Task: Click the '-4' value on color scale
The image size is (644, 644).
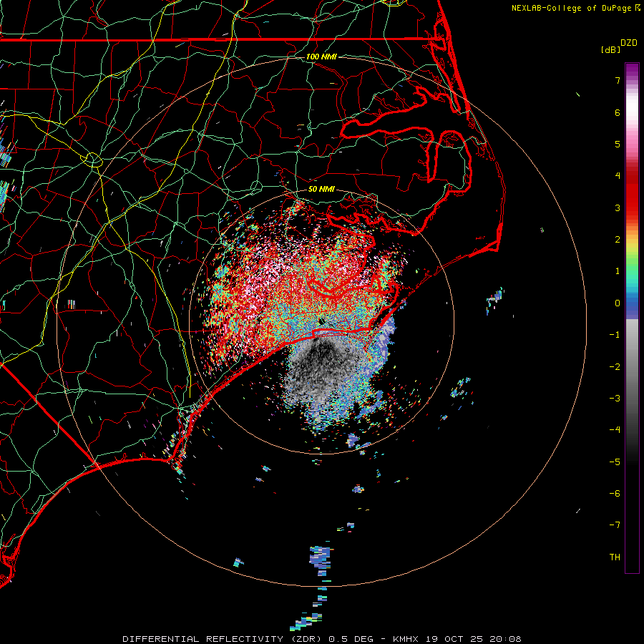Action: click(615, 430)
